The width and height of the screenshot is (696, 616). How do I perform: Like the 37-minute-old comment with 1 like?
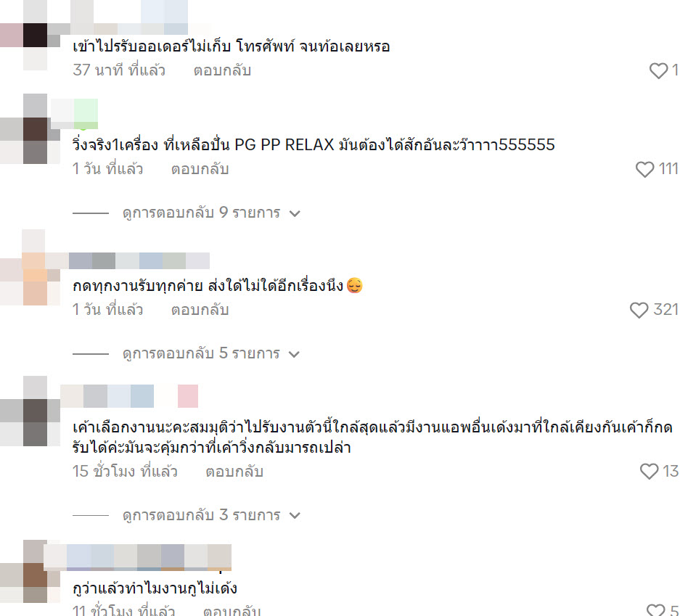658,70
